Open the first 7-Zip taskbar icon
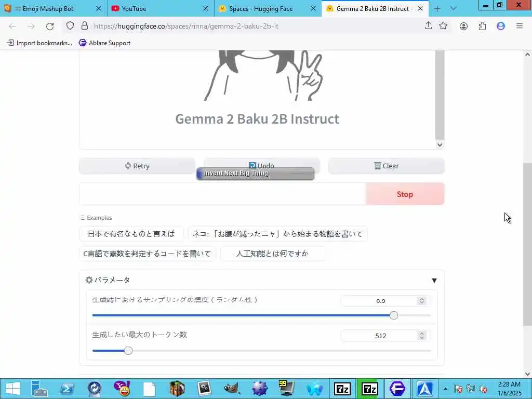This screenshot has height=399, width=532. click(x=342, y=389)
